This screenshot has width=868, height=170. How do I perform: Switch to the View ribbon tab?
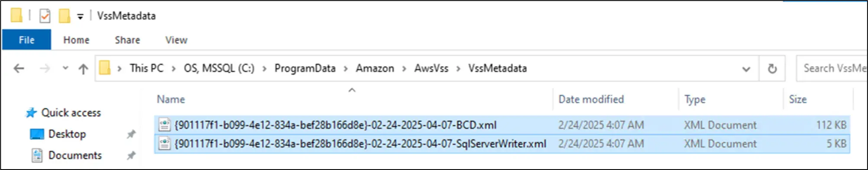[x=176, y=40]
